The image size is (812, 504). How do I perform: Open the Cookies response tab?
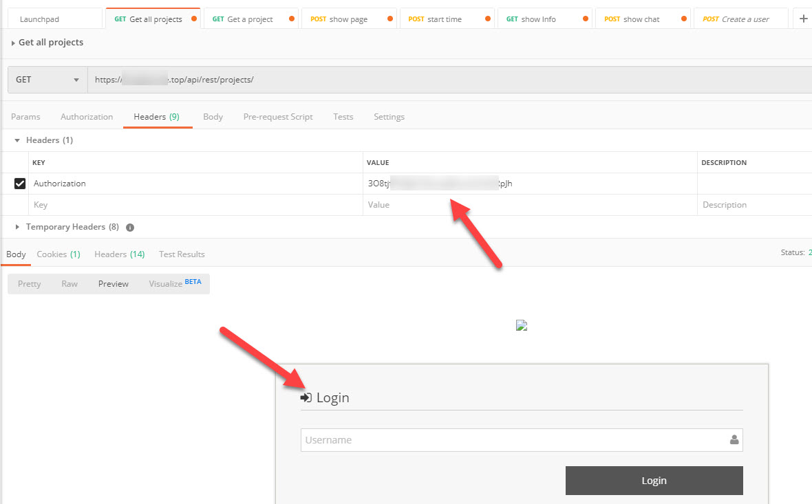(58, 254)
